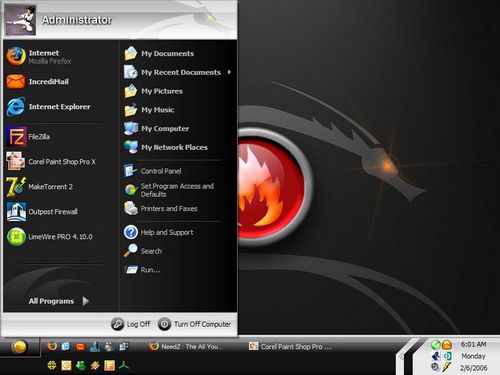Open Help and Support

[x=159, y=232]
